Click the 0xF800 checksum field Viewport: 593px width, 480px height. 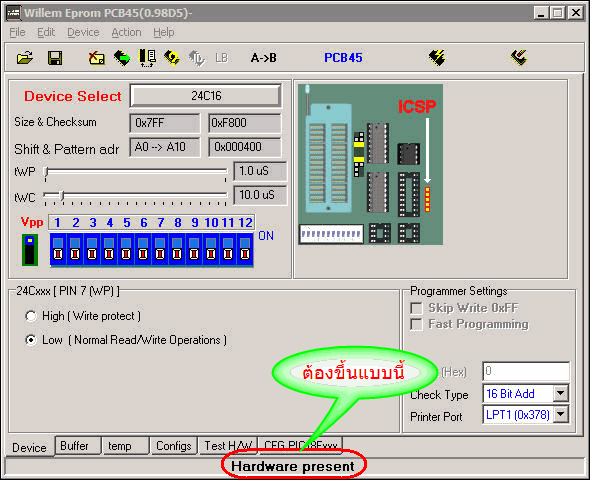(x=244, y=123)
